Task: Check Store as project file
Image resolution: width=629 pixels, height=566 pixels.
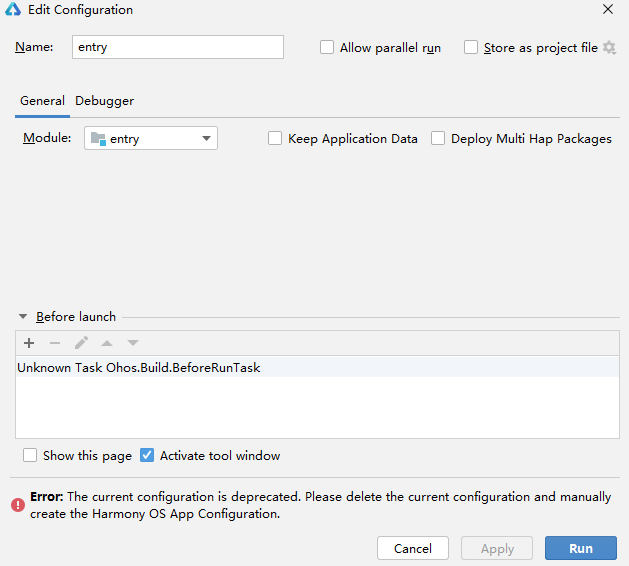Action: (x=471, y=47)
